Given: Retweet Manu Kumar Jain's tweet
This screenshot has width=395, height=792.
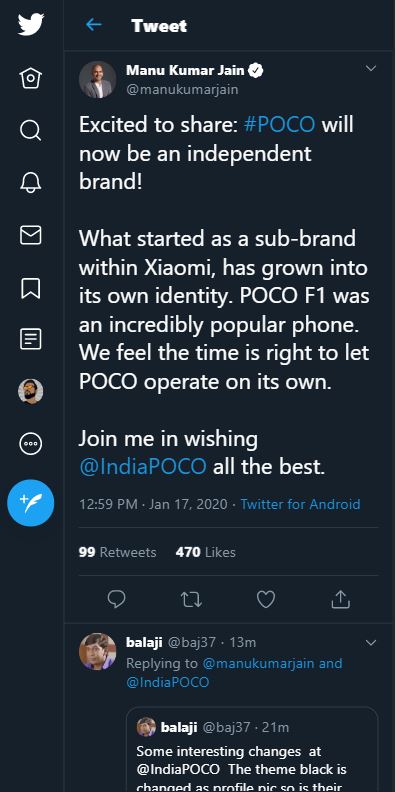Looking at the screenshot, I should point(191,599).
